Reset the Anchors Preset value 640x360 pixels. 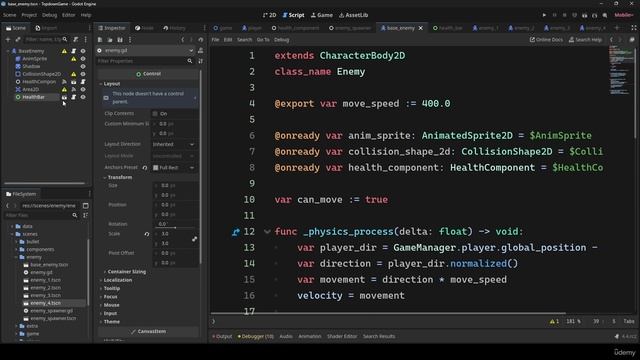[145, 168]
